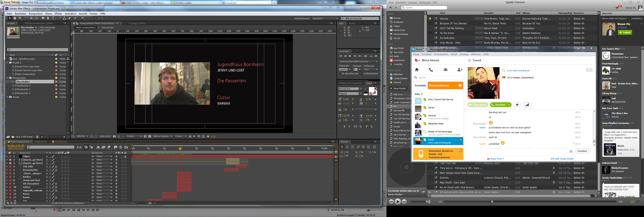Create new folder in Projekt panel

coord(13,137)
